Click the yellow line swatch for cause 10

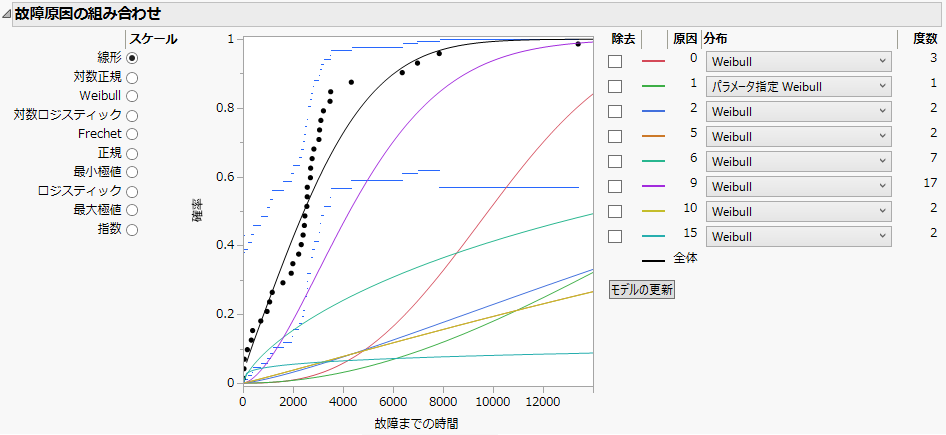pyautogui.click(x=653, y=212)
